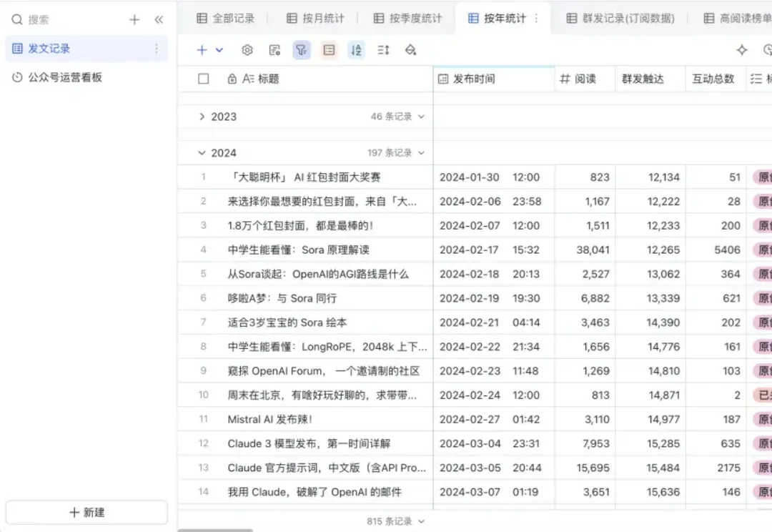Toggle the select-all checkbox in header
Screen dimensions: 772x532
pos(203,79)
